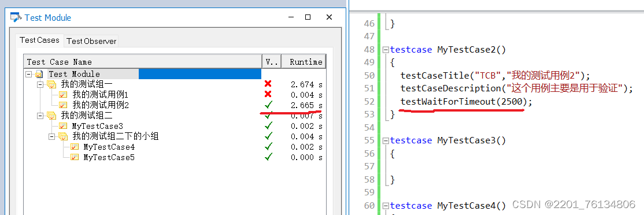Select the 我的测试组二下的小组 row
Image resolution: width=644 pixels, height=215 pixels.
coord(175,136)
